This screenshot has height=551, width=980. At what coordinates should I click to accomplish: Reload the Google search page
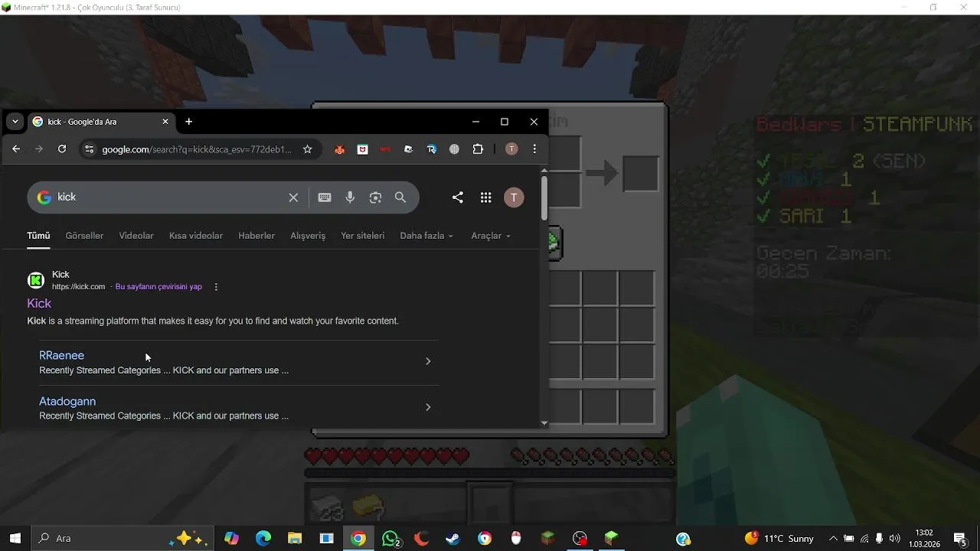62,149
